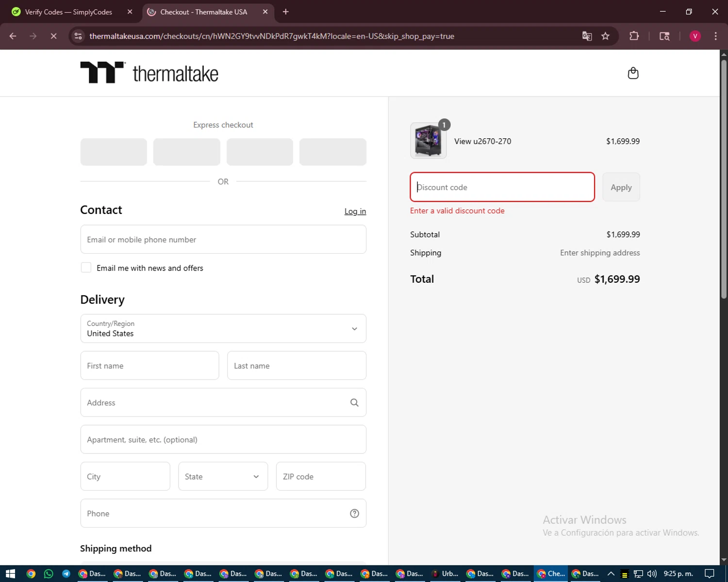The height and width of the screenshot is (582, 728).
Task: Click the ZIP code field
Action: click(321, 476)
